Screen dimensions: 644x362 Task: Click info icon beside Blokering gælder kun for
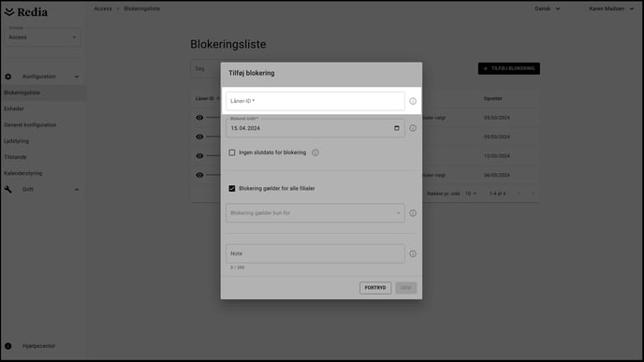413,213
